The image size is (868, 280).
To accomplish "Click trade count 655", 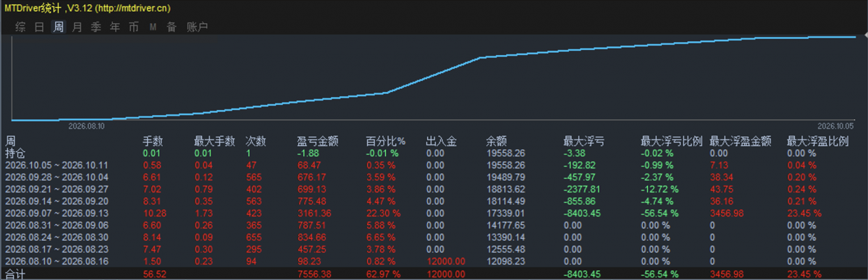I will (253, 237).
